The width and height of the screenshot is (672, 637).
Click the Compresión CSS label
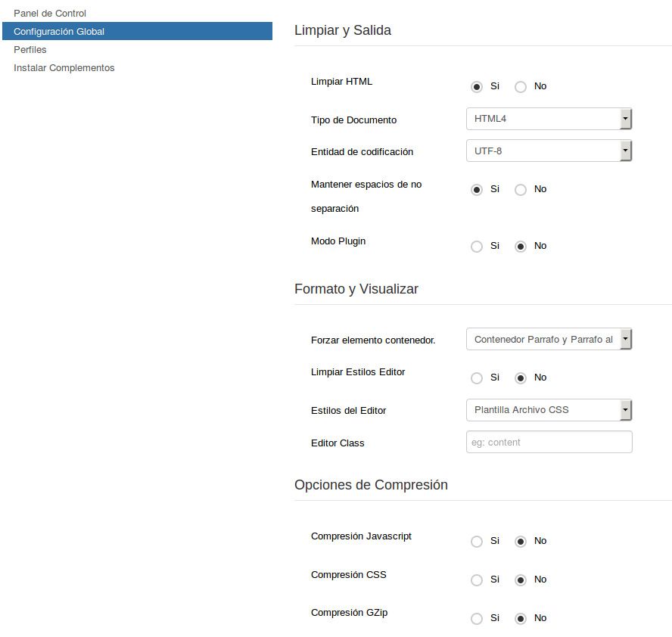click(x=348, y=574)
